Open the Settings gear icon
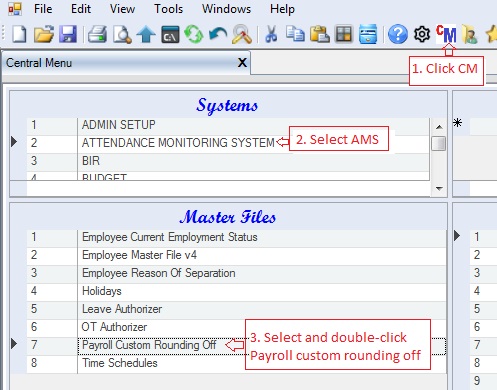Viewport: 497px width, 390px height. (x=422, y=34)
